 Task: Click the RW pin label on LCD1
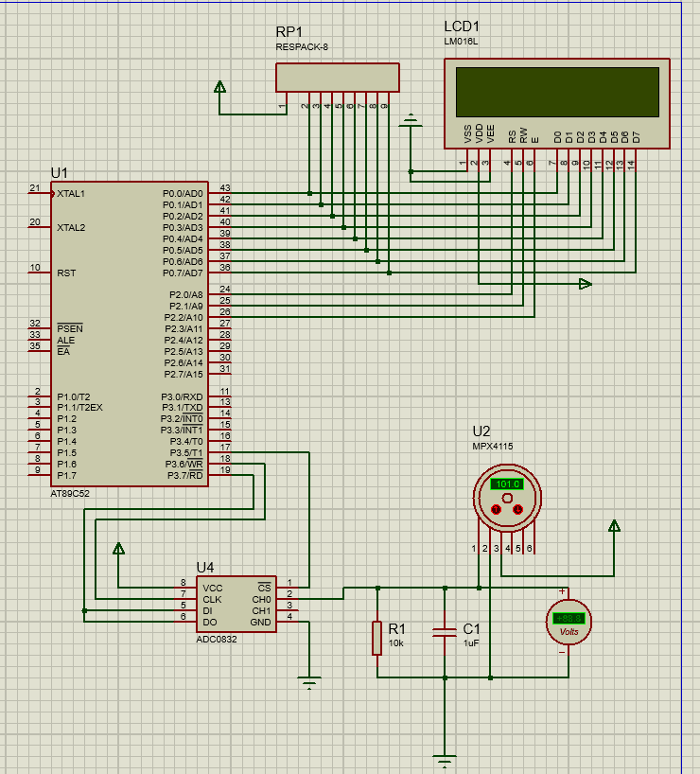tap(523, 135)
